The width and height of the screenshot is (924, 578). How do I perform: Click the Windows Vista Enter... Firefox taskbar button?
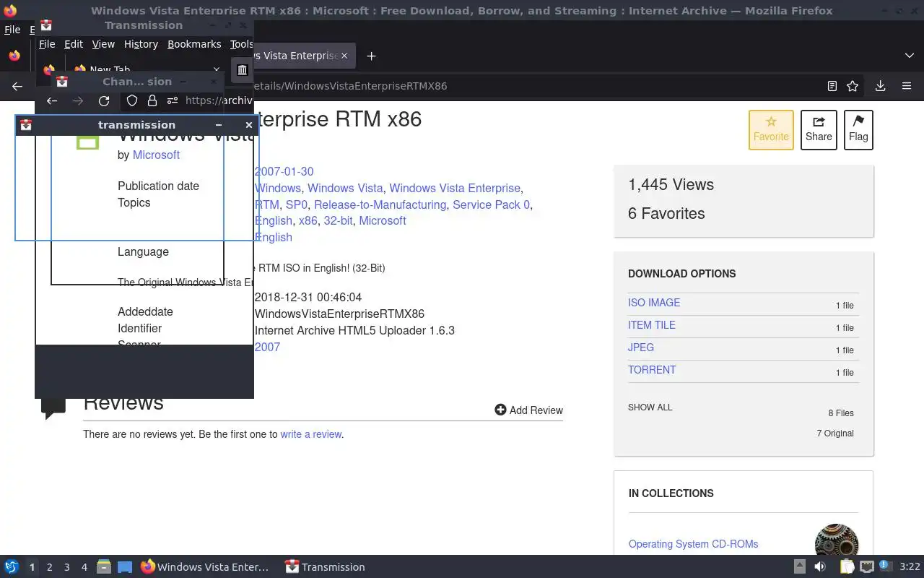tap(205, 567)
